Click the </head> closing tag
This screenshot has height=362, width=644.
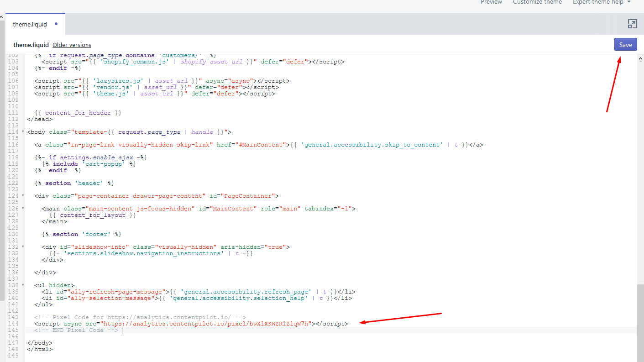pos(40,119)
